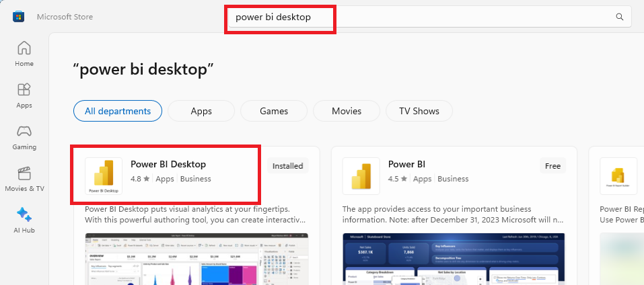
Task: Click the Microsoft Store logo icon
Action: (18, 16)
